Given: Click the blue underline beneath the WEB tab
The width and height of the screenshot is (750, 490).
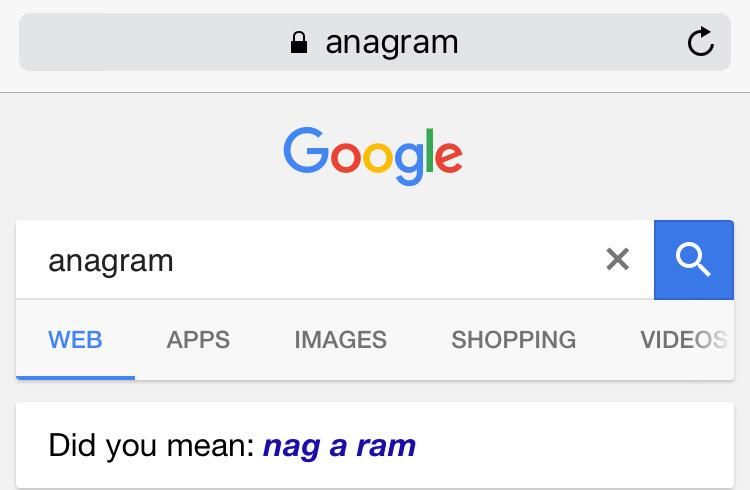Looking at the screenshot, I should pos(75,377).
